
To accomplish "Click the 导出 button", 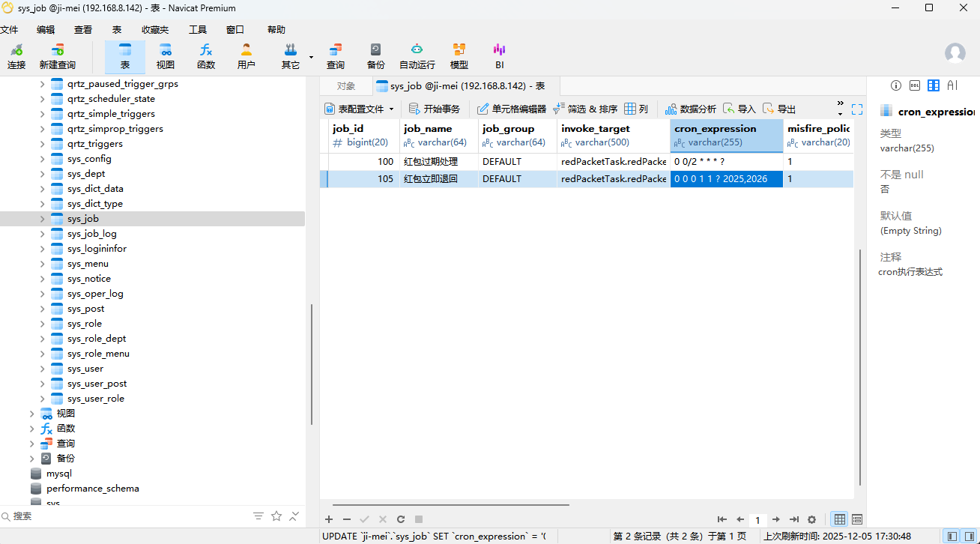I will click(779, 109).
